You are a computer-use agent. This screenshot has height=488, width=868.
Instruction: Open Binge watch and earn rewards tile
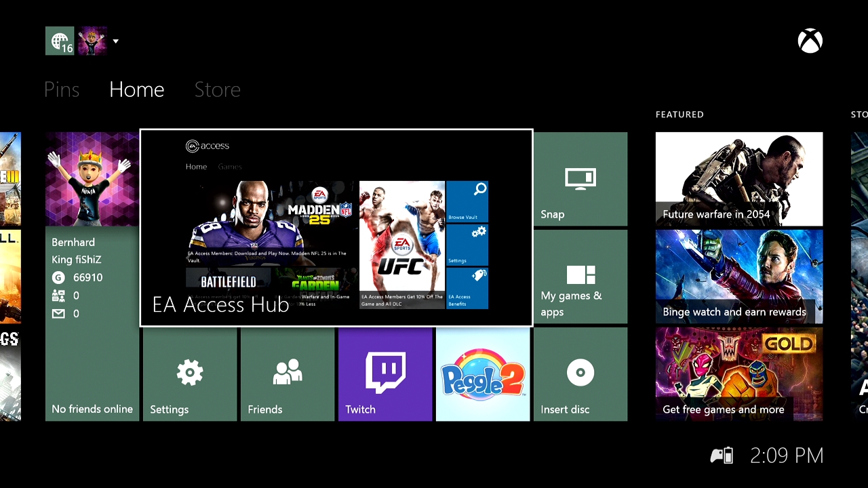(738, 277)
